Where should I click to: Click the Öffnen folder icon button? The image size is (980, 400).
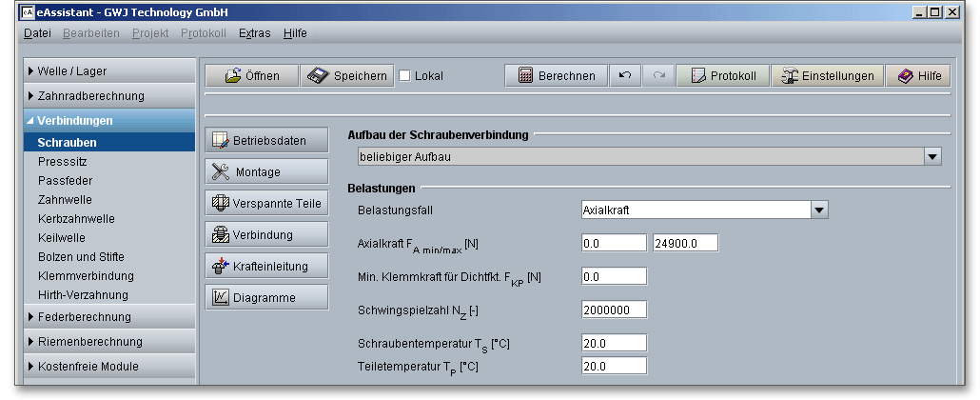point(251,76)
